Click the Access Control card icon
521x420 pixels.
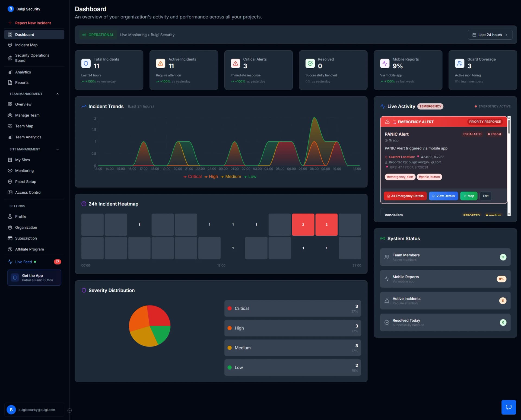pyautogui.click(x=10, y=192)
